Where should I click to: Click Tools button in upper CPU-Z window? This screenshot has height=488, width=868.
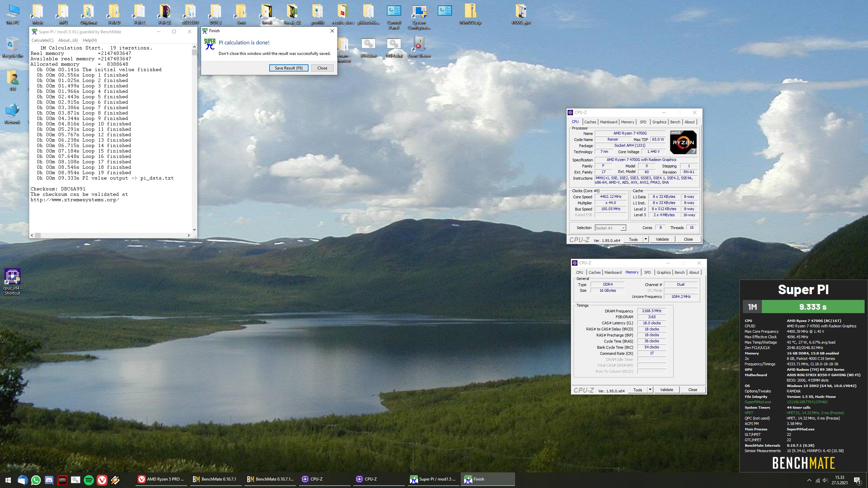(633, 239)
